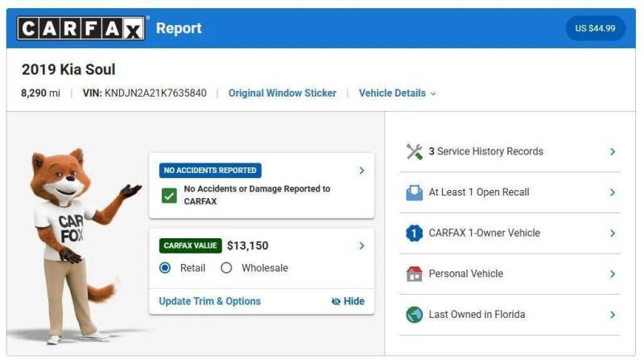
Task: Hide the CARFAX value card
Action: (x=348, y=301)
